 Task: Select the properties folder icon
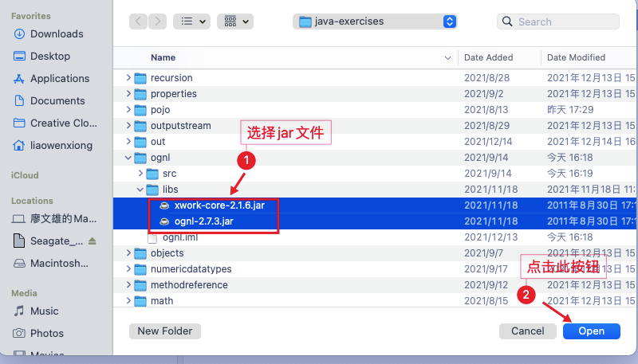(140, 94)
